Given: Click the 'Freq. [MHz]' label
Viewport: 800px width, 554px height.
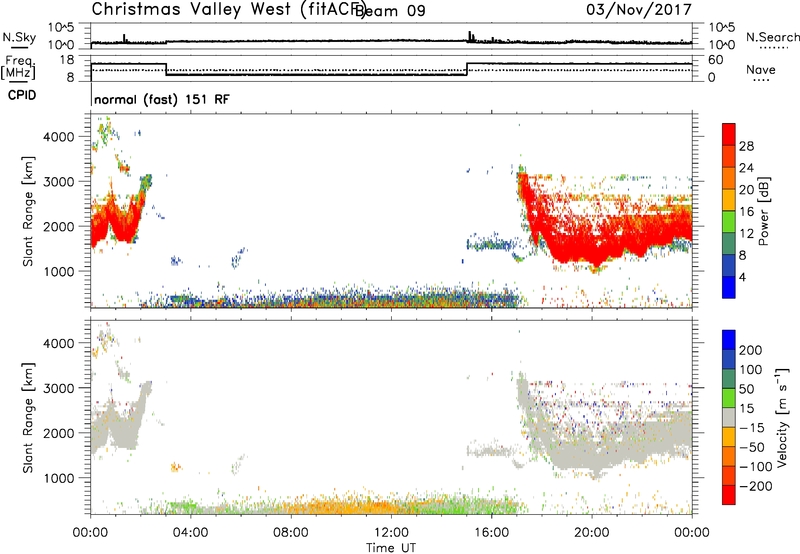Looking at the screenshot, I should (19, 68).
